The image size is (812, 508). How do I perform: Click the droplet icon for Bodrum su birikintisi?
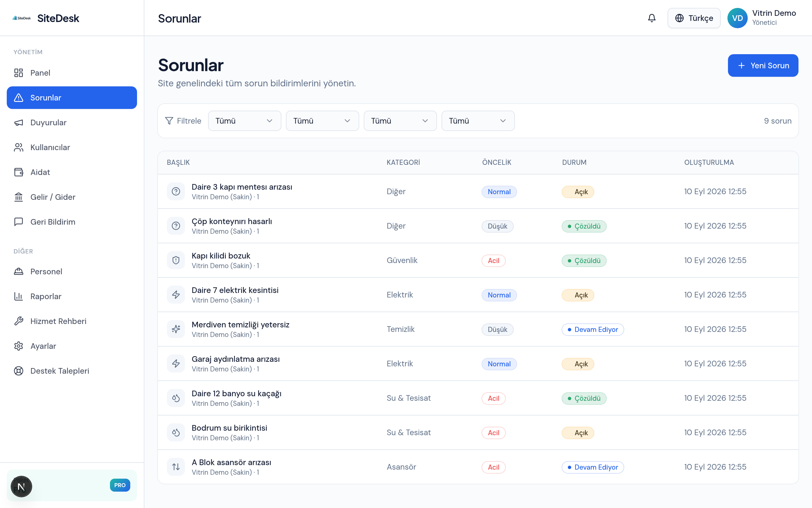pyautogui.click(x=176, y=432)
